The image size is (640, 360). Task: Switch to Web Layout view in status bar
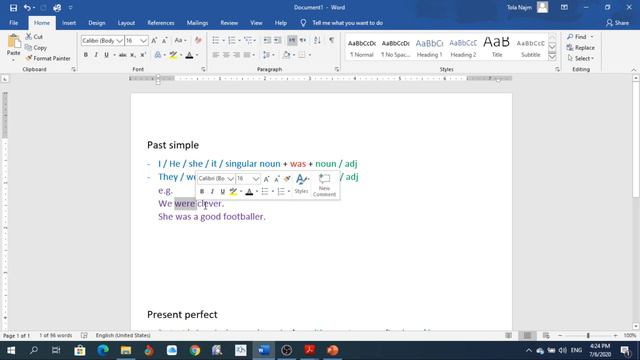pos(546,336)
